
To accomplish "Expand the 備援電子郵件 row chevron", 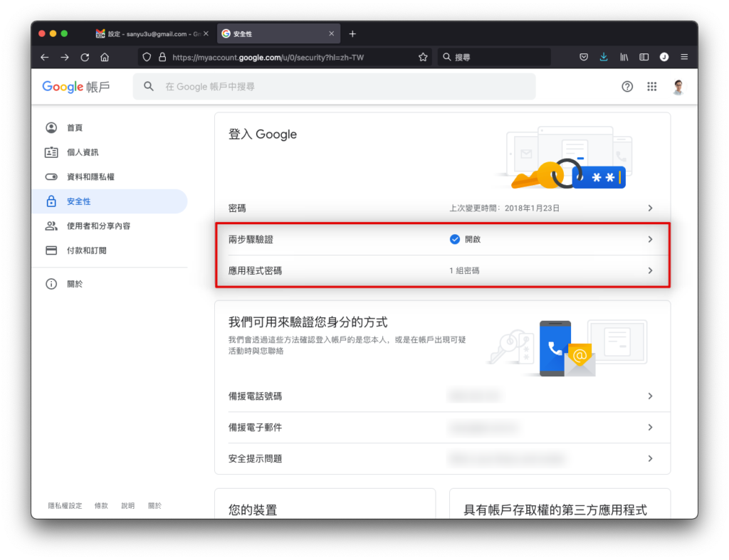I will (x=650, y=427).
